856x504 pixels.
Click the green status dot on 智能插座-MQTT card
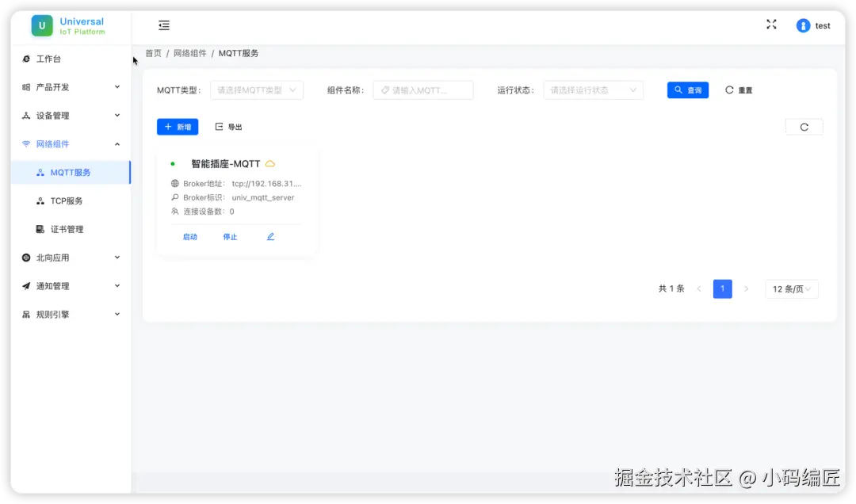173,164
